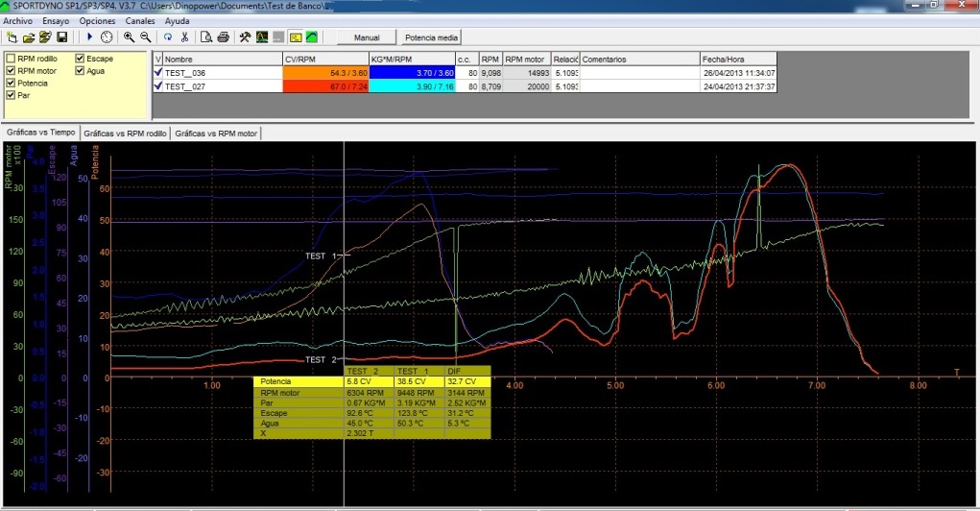Click the clock timer icon
Screen dimensions: 980x511
[x=106, y=37]
